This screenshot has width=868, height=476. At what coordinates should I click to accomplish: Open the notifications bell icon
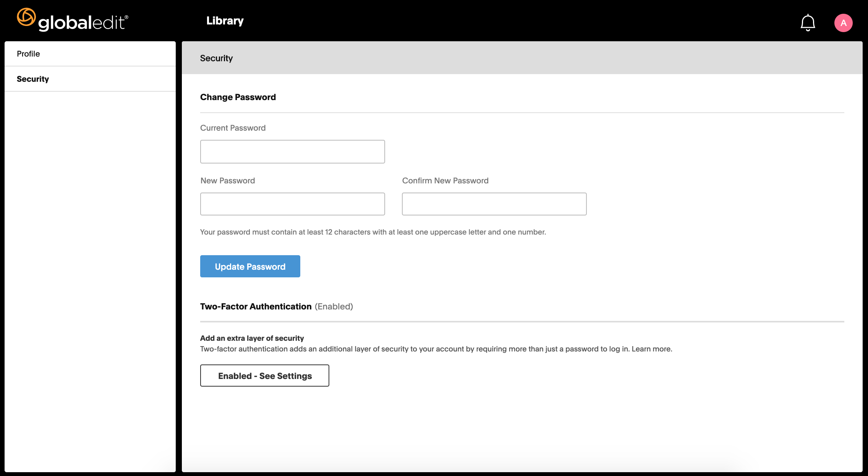(x=808, y=23)
